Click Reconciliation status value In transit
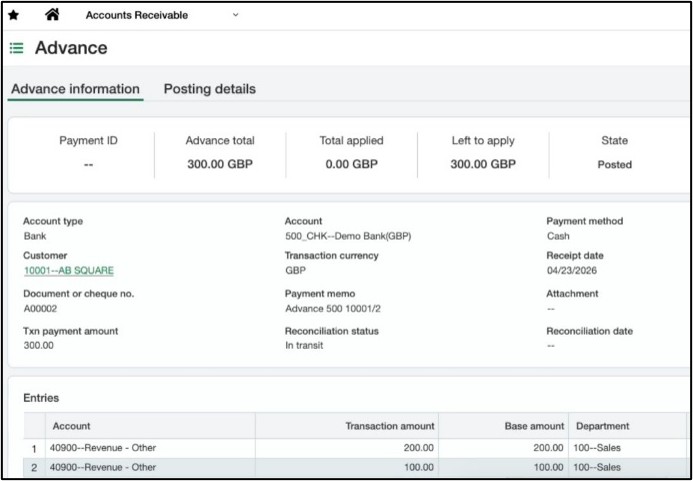The image size is (693, 481). (304, 345)
